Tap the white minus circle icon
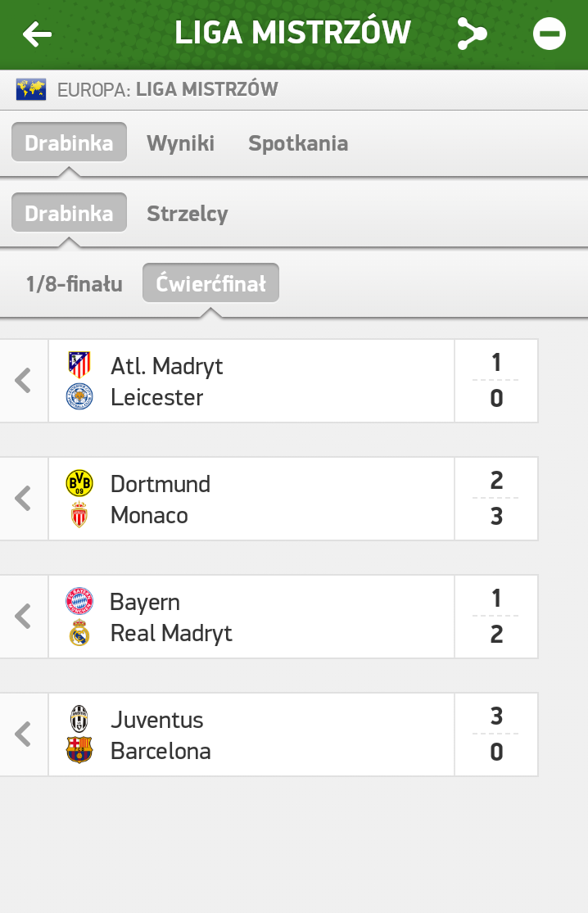Image resolution: width=588 pixels, height=913 pixels. [x=549, y=34]
